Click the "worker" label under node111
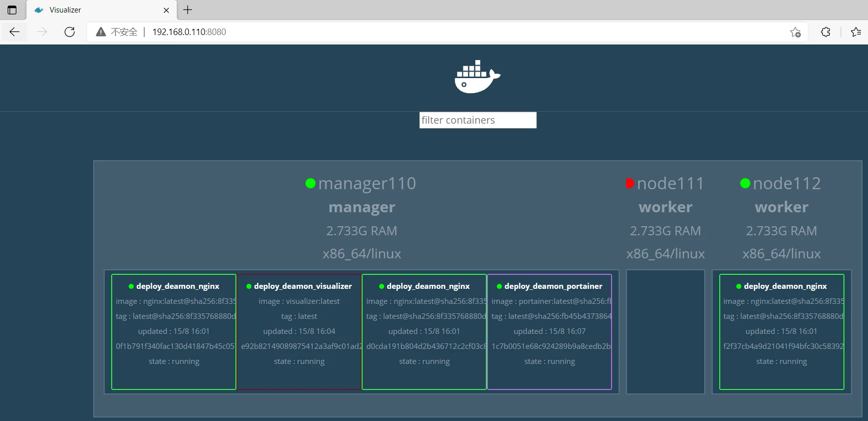This screenshot has width=868, height=421. point(666,207)
